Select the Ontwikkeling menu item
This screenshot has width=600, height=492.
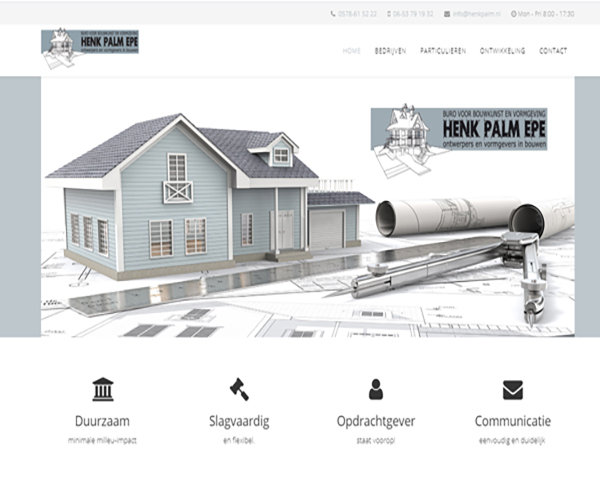click(502, 50)
